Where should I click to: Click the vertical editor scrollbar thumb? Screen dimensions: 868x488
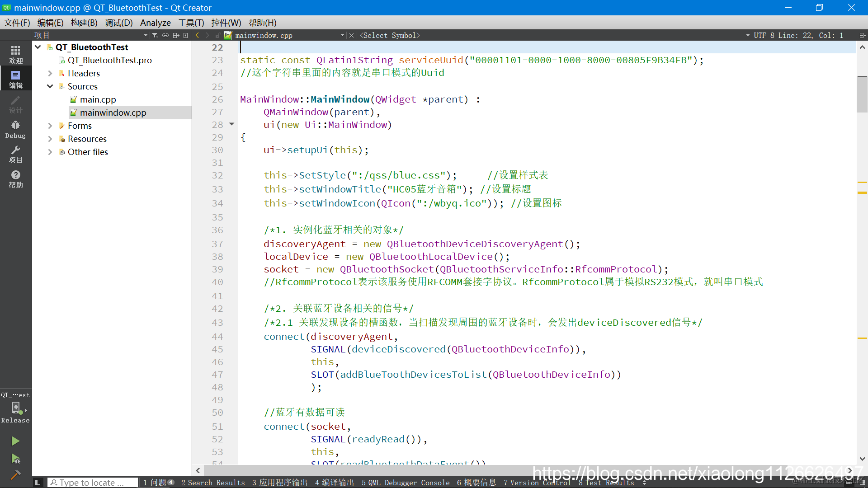point(862,95)
